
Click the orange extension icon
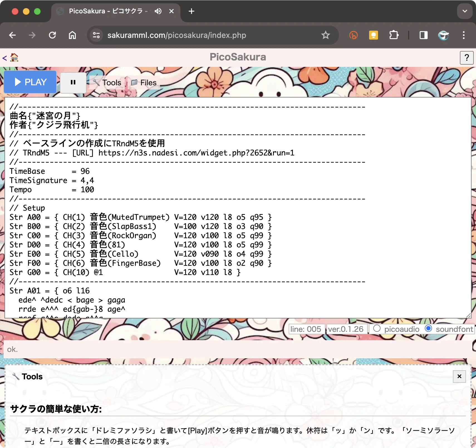(x=354, y=35)
